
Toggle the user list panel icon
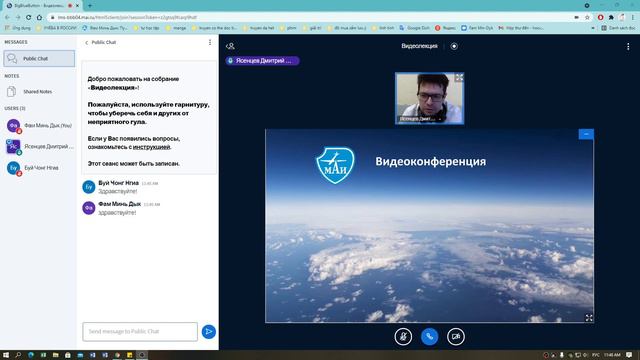click(x=230, y=46)
